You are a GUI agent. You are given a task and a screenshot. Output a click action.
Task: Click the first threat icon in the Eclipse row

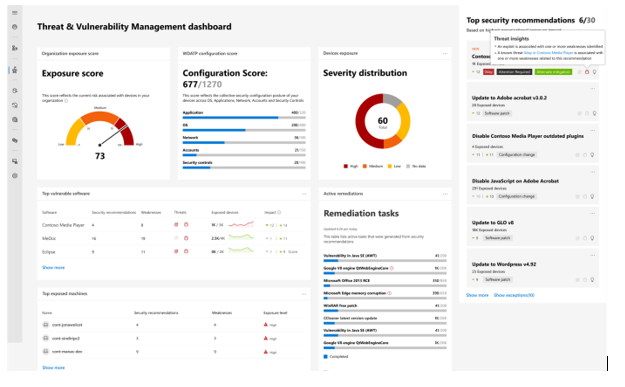click(176, 251)
